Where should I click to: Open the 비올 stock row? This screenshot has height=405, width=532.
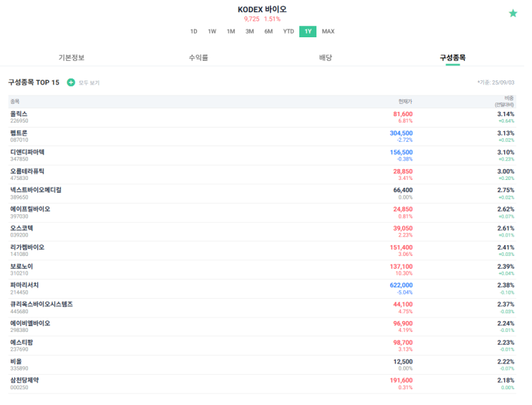(x=262, y=365)
